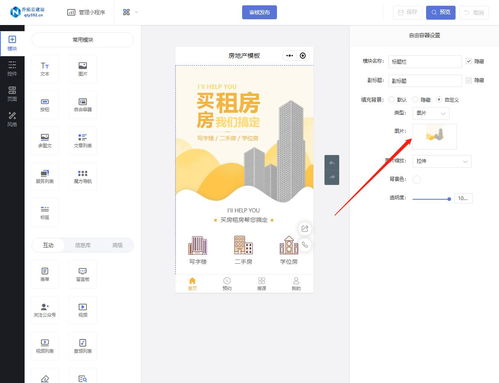
Task: Click the blue publish button at top center
Action: [259, 12]
